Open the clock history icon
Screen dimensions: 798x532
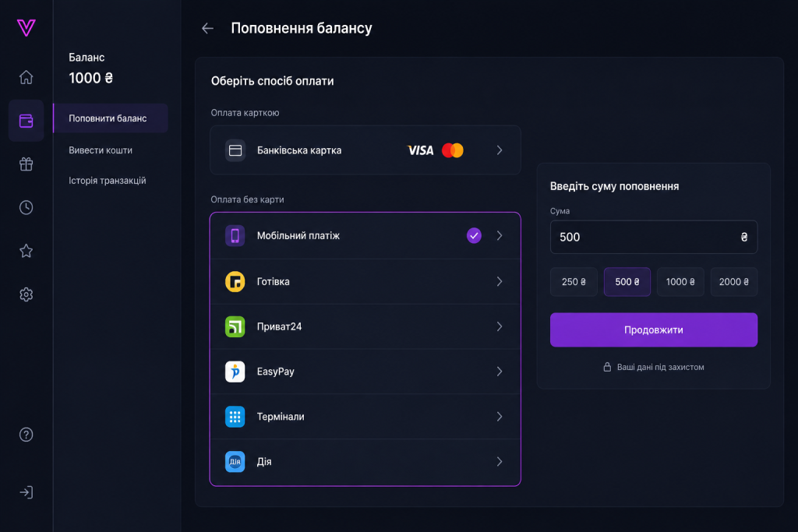coord(26,207)
